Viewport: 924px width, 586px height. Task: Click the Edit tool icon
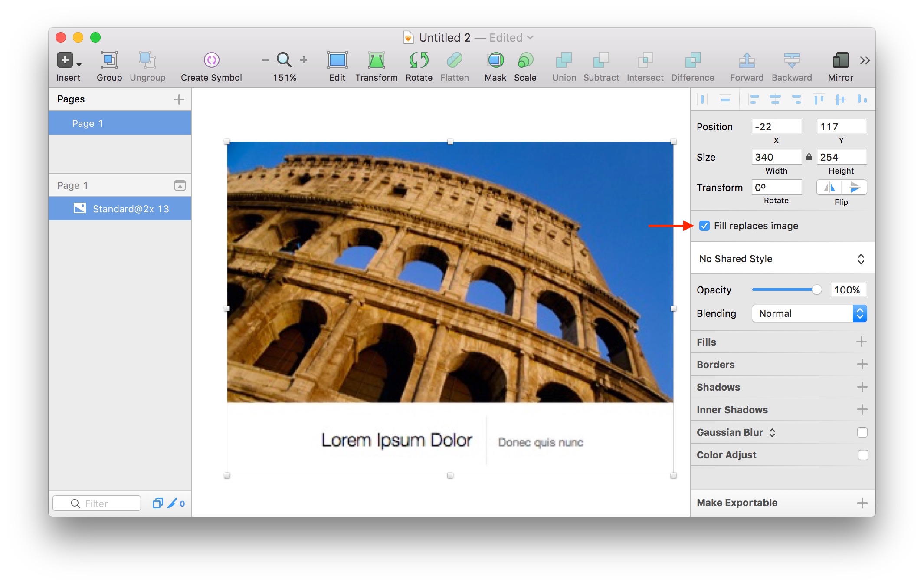(x=337, y=60)
